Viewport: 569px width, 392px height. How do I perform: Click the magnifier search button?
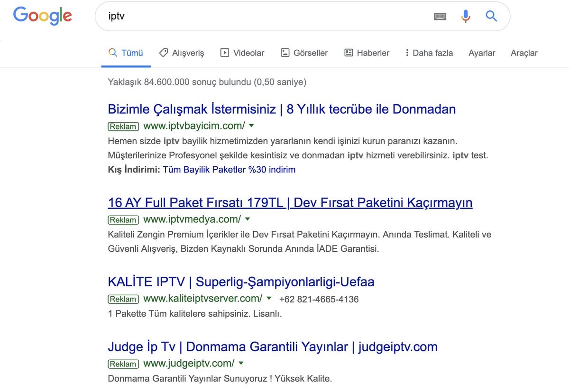pyautogui.click(x=491, y=17)
